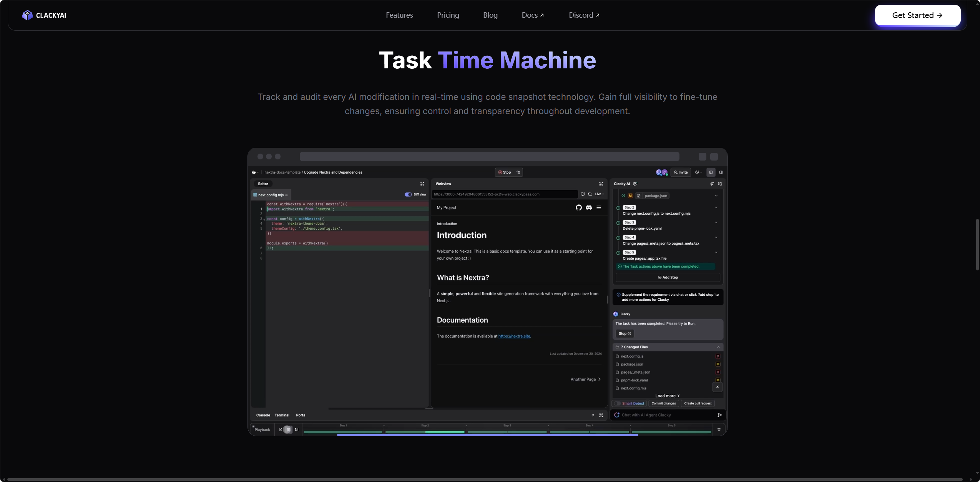This screenshot has height=482, width=980.
Task: Switch to the Terminal tab
Action: pos(282,415)
